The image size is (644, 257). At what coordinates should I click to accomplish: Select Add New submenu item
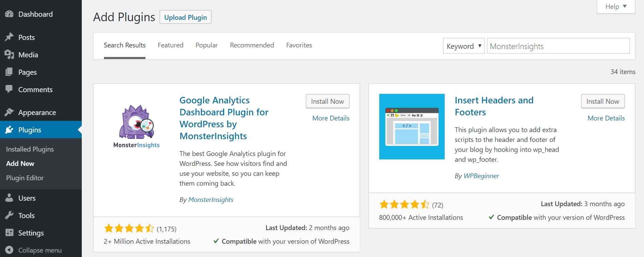point(20,163)
